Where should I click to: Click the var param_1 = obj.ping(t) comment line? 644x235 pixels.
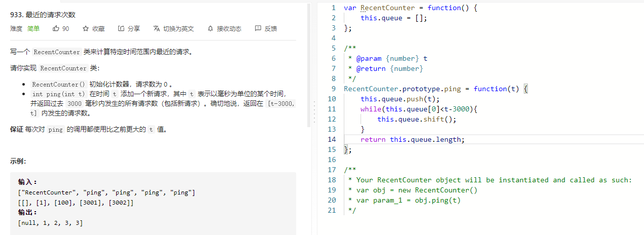405,200
